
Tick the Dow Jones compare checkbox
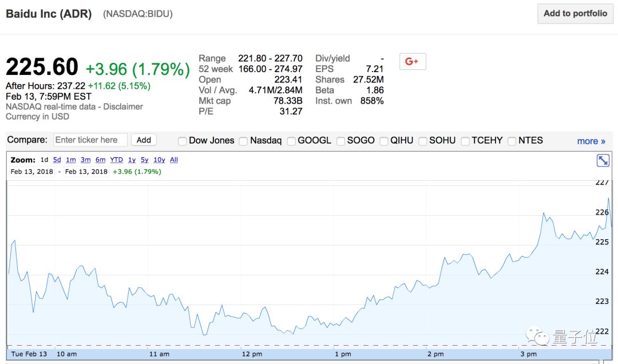[x=182, y=141]
